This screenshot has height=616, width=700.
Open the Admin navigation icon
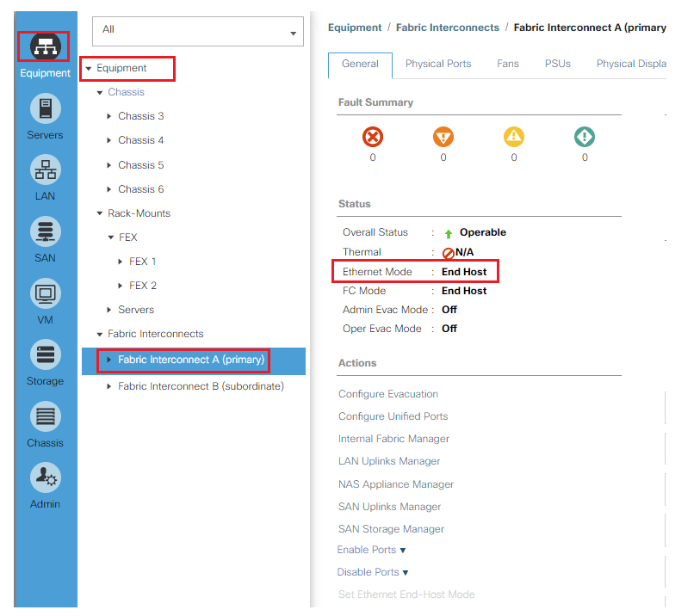click(45, 478)
